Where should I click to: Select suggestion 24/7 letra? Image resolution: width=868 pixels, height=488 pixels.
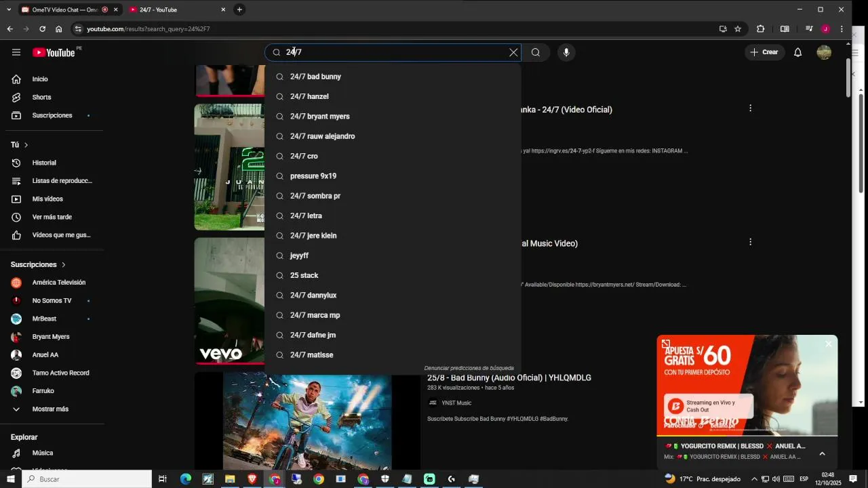click(x=393, y=216)
